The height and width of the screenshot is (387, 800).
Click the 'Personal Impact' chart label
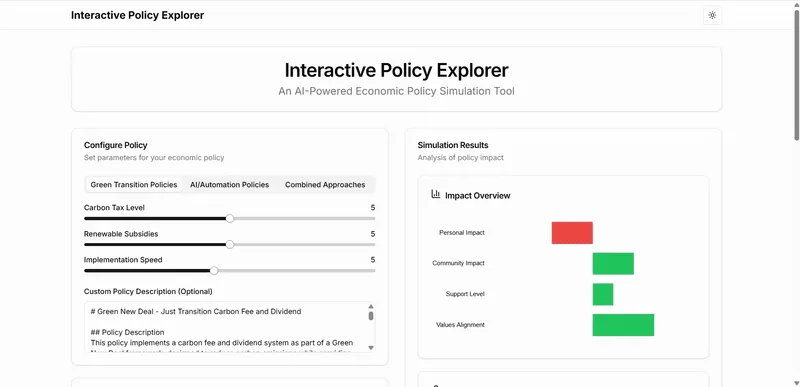(462, 233)
